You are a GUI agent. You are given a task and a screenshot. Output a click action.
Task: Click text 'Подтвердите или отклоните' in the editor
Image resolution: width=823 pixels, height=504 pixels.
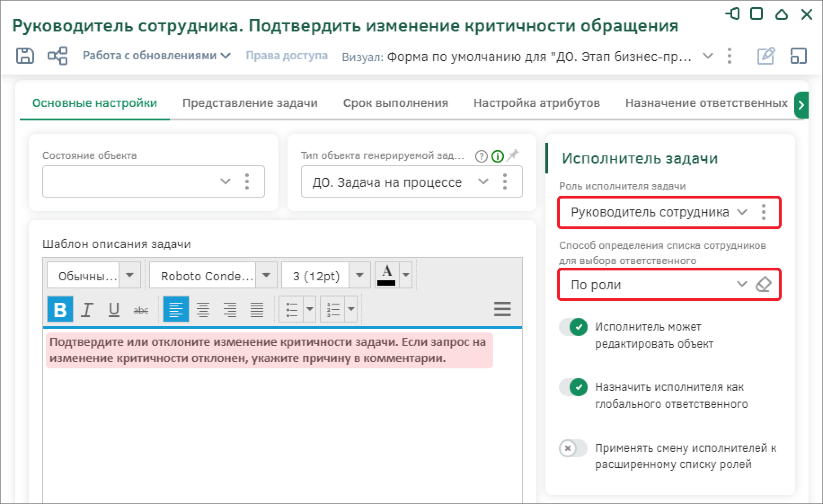129,342
